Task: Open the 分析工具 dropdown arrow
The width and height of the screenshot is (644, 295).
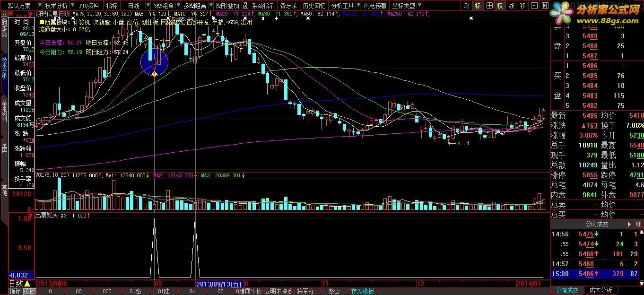Action: coord(357,6)
